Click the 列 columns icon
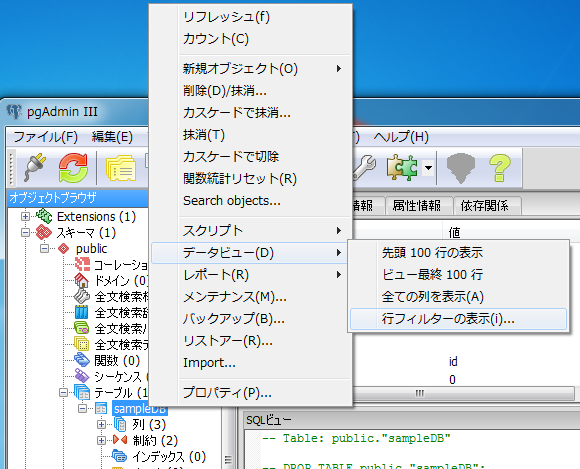Viewport: 580px width, 469px height. tap(120, 424)
